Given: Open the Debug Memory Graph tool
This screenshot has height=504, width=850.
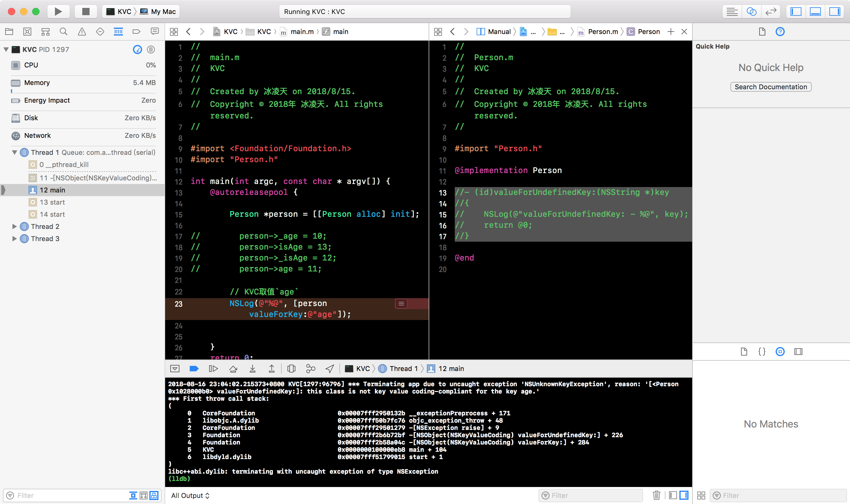Looking at the screenshot, I should click(310, 369).
